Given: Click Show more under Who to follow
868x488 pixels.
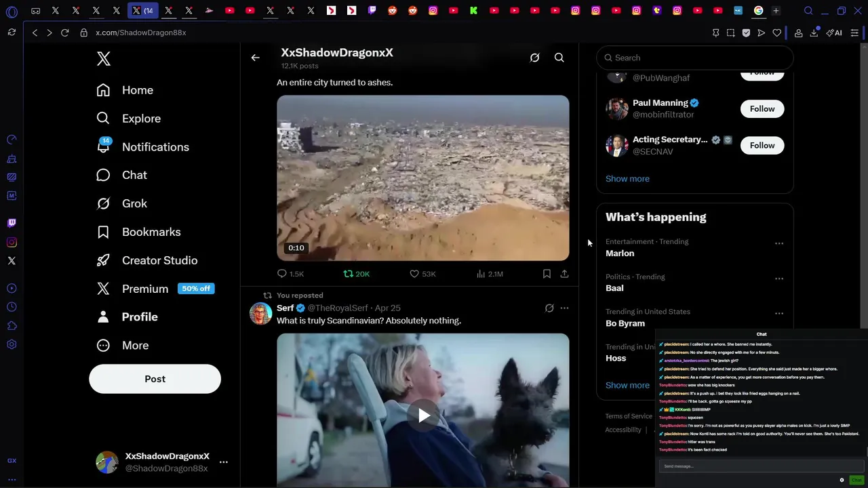Looking at the screenshot, I should (627, 179).
